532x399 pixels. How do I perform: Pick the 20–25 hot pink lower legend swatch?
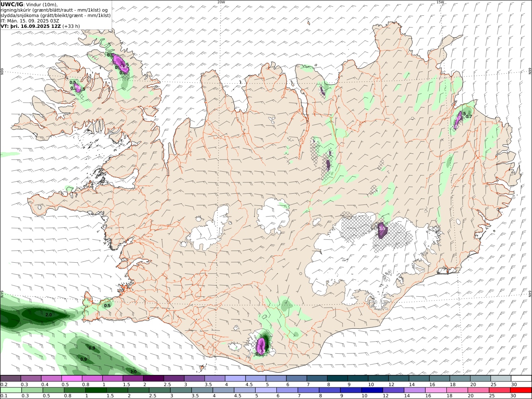tap(478, 390)
